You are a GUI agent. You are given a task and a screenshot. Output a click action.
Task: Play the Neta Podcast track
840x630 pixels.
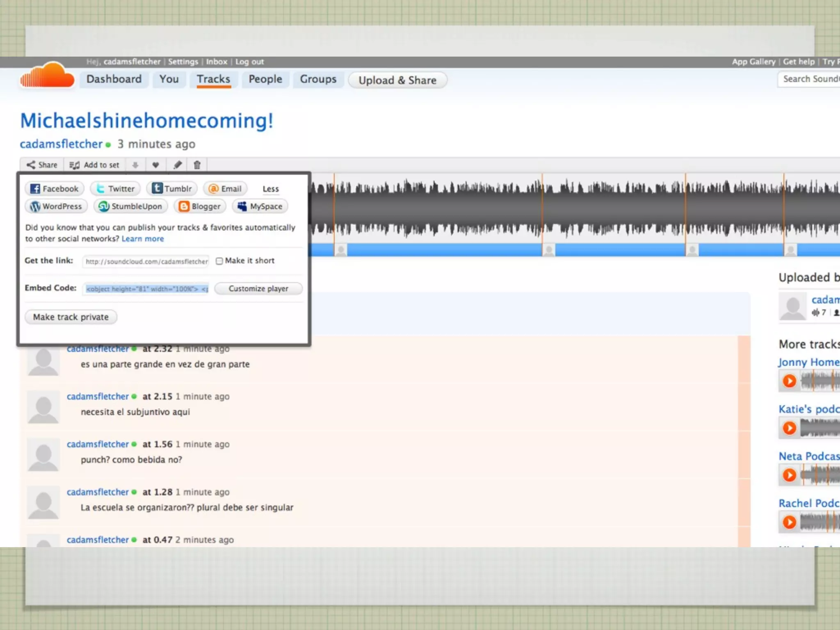click(789, 475)
